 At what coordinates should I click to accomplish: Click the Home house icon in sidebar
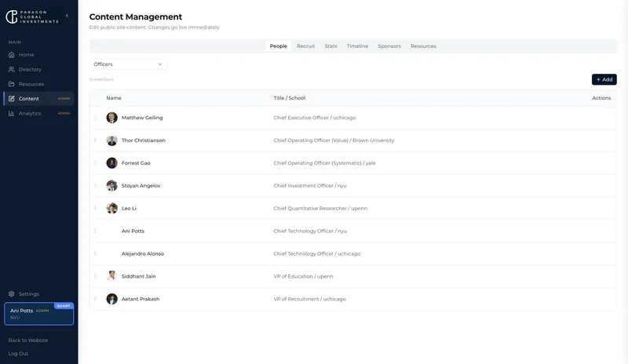pos(12,55)
